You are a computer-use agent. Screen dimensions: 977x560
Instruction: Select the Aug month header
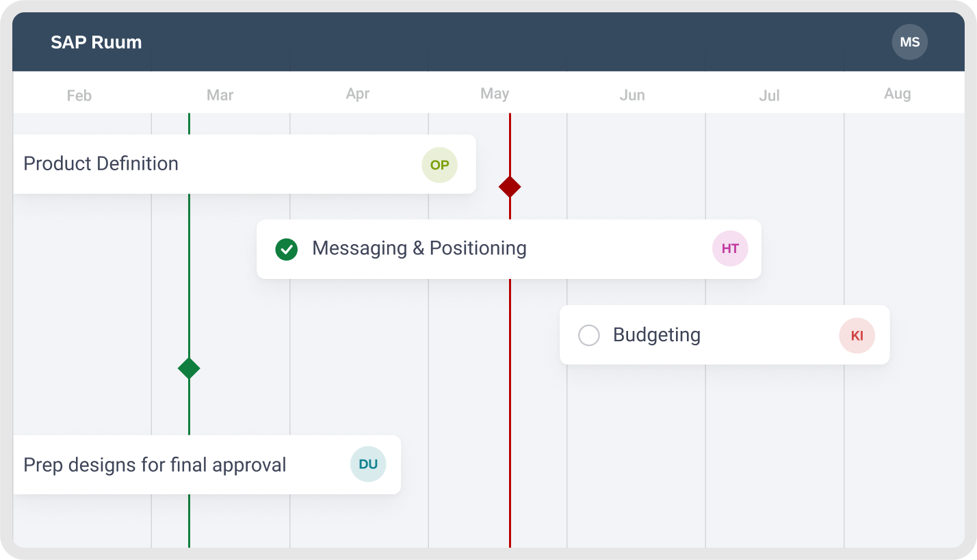click(x=897, y=94)
